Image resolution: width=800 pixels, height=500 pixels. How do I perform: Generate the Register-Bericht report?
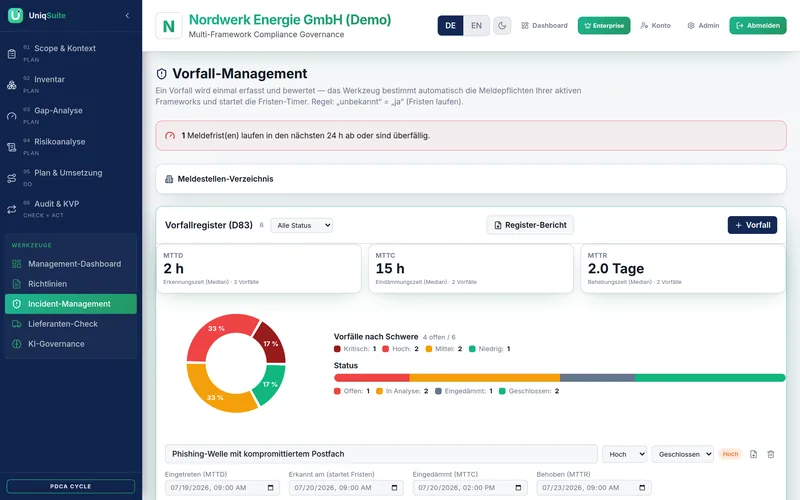(x=530, y=225)
